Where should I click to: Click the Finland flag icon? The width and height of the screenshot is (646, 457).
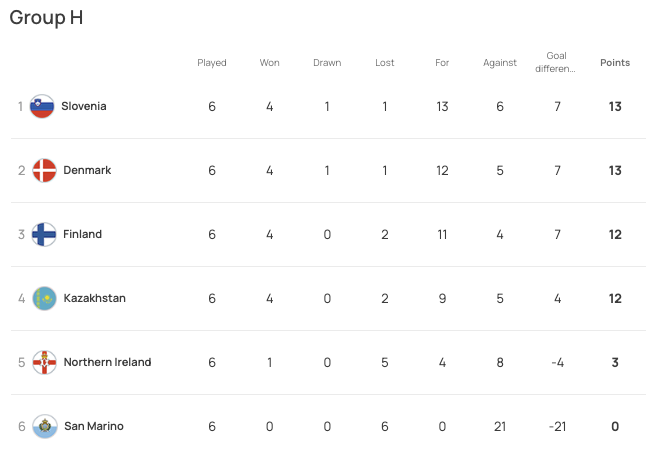[44, 235]
